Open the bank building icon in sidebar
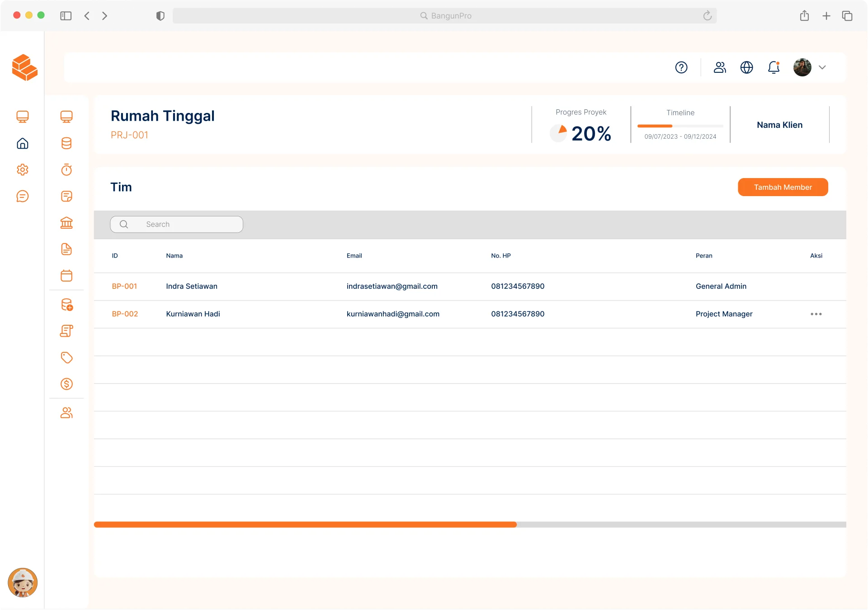 (x=66, y=223)
